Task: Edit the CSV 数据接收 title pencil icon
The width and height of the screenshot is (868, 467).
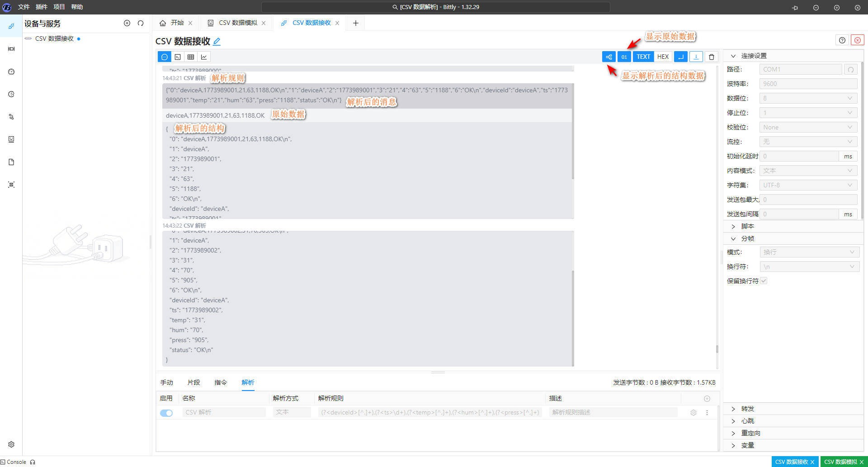Action: [217, 42]
